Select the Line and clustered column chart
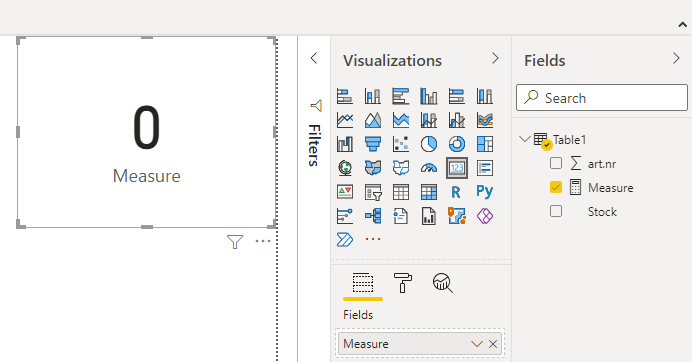The image size is (692, 362). pyautogui.click(x=456, y=120)
